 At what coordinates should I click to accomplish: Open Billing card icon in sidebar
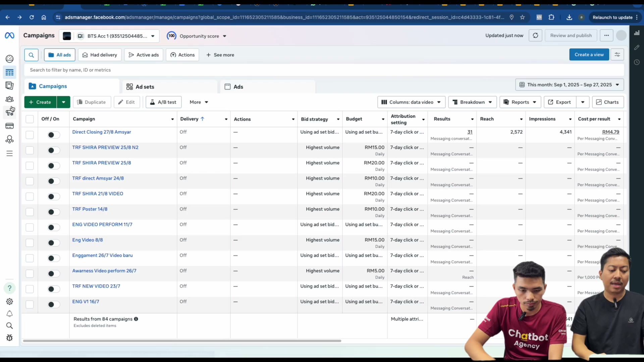click(x=9, y=126)
